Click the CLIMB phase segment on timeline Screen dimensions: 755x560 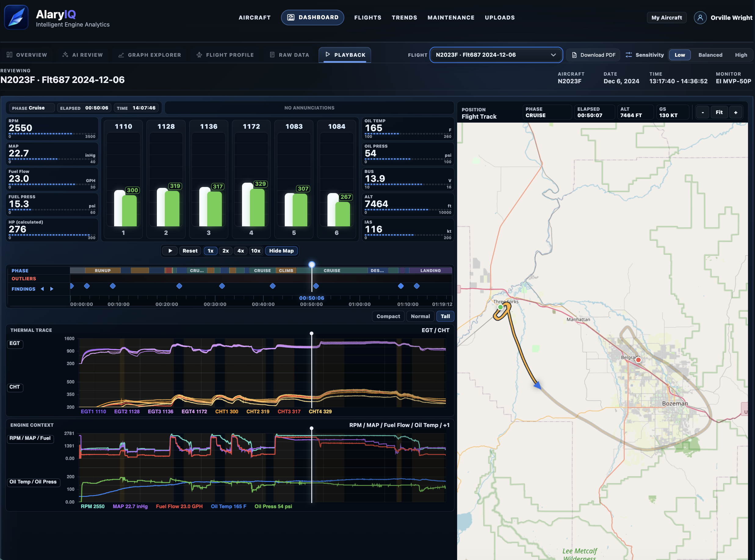click(286, 271)
